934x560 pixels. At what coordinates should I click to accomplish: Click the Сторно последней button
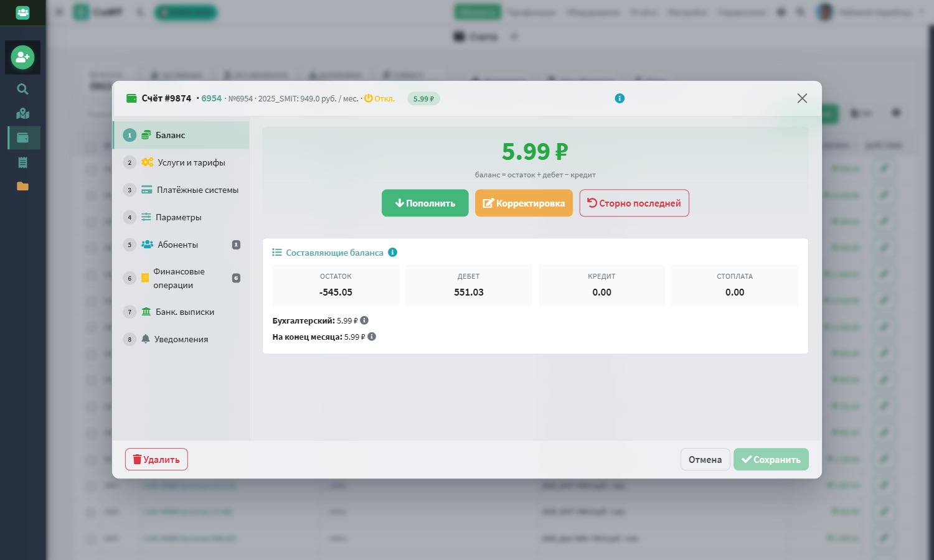point(634,203)
